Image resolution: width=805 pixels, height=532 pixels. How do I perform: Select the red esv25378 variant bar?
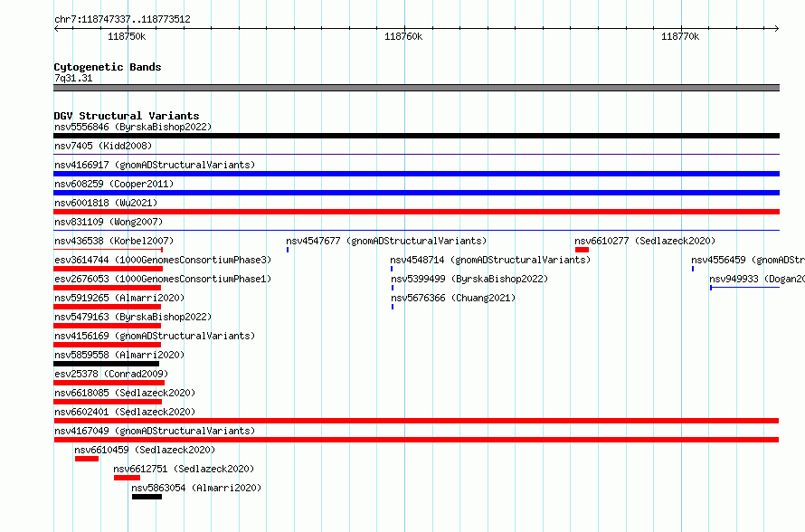pyautogui.click(x=109, y=383)
